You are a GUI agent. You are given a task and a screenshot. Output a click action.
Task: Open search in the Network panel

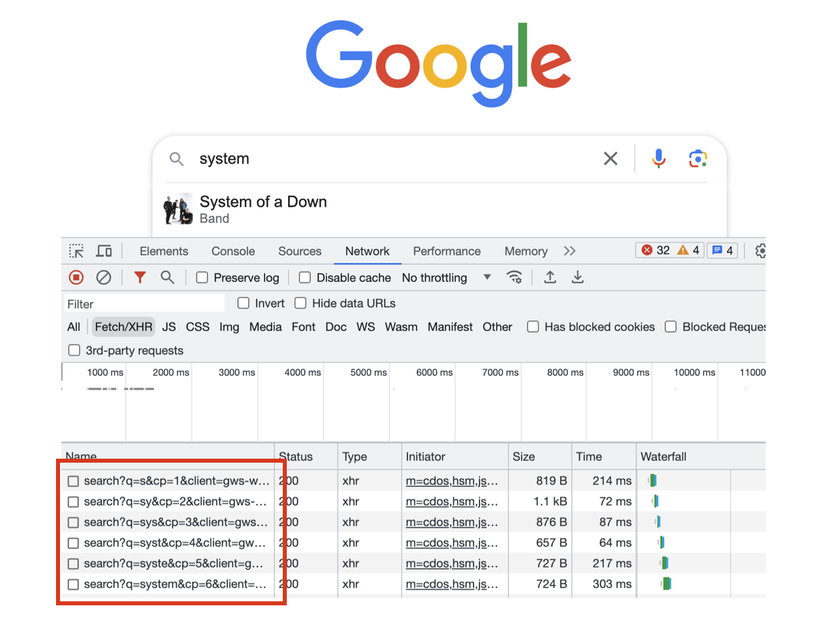pos(167,277)
